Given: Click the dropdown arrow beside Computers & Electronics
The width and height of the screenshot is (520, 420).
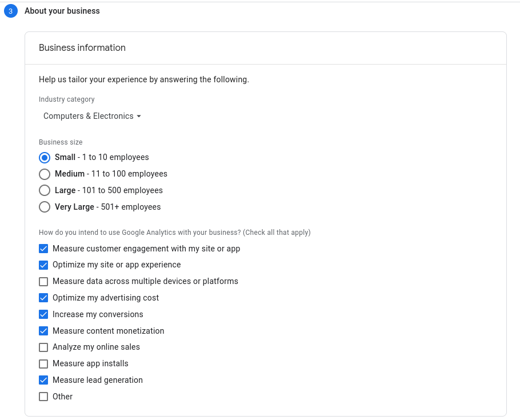Looking at the screenshot, I should click(x=139, y=117).
